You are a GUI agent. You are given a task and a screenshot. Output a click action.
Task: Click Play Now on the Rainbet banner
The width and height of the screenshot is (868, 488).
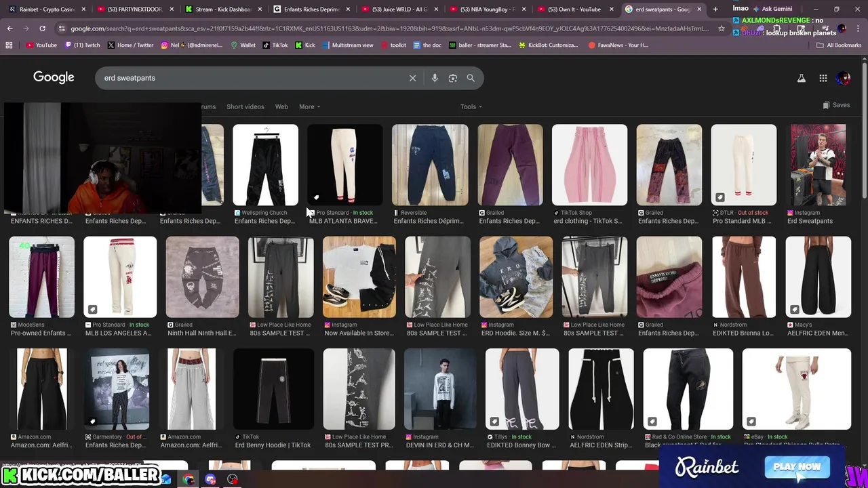click(x=797, y=466)
